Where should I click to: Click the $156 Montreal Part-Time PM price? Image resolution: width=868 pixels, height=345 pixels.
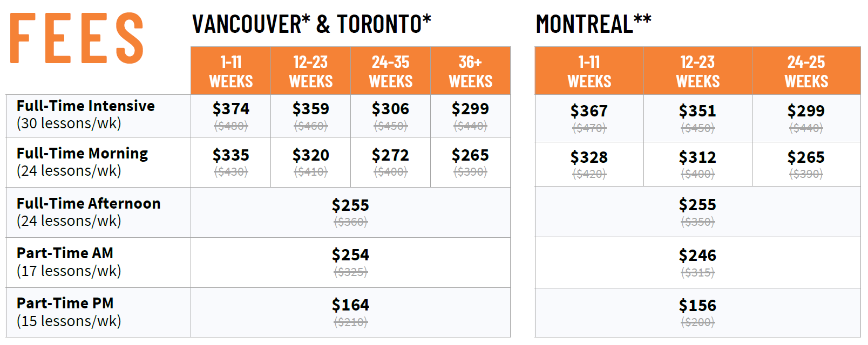tap(697, 306)
